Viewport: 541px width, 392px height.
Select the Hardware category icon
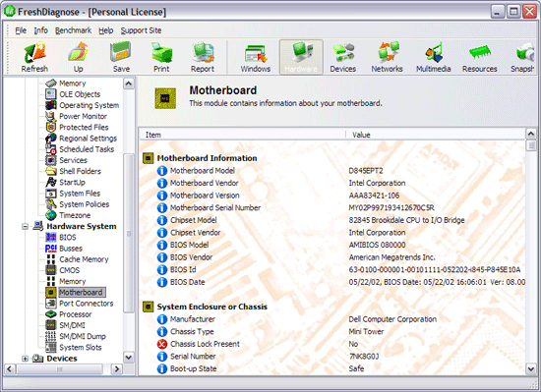pyautogui.click(x=301, y=57)
